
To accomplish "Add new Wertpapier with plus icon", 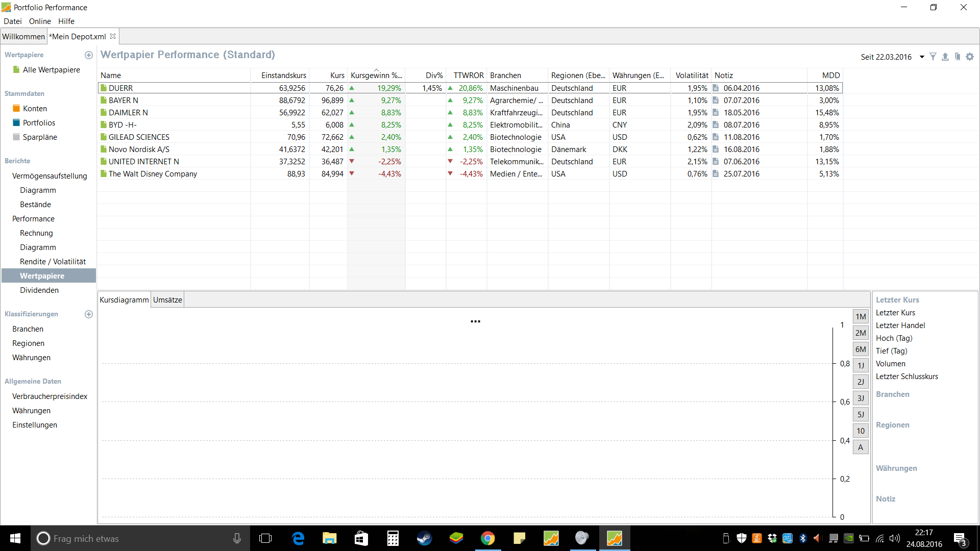I will tap(89, 55).
